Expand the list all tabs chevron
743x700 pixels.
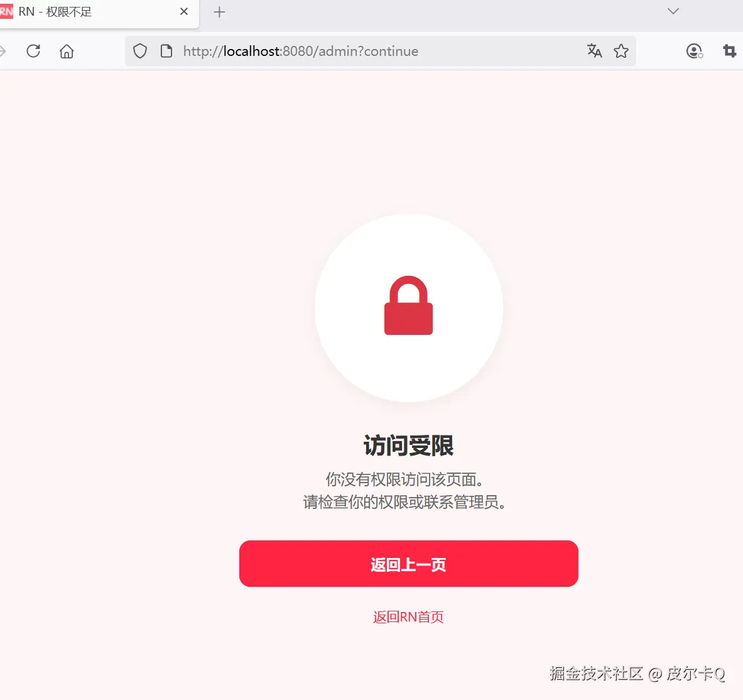673,11
